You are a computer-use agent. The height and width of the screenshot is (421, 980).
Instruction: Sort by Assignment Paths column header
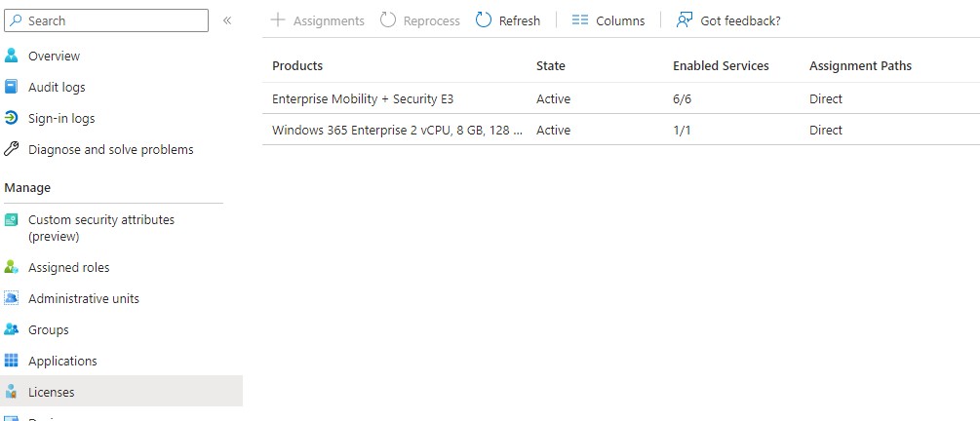(861, 65)
